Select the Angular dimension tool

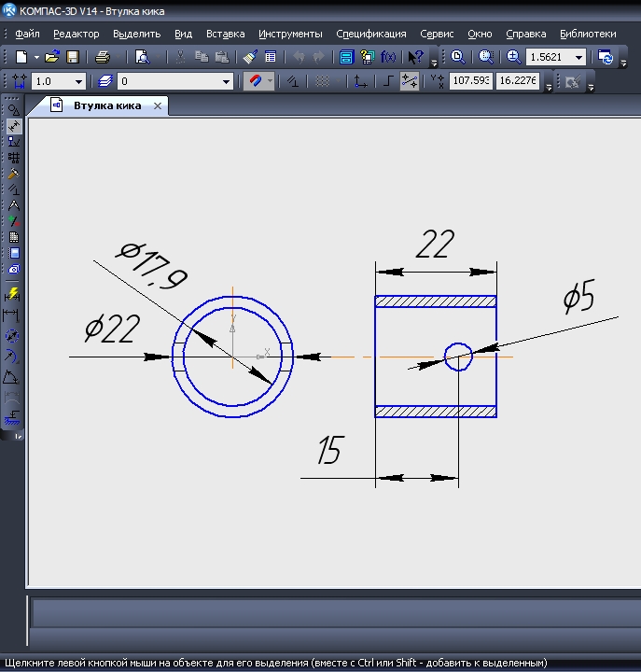pyautogui.click(x=11, y=377)
